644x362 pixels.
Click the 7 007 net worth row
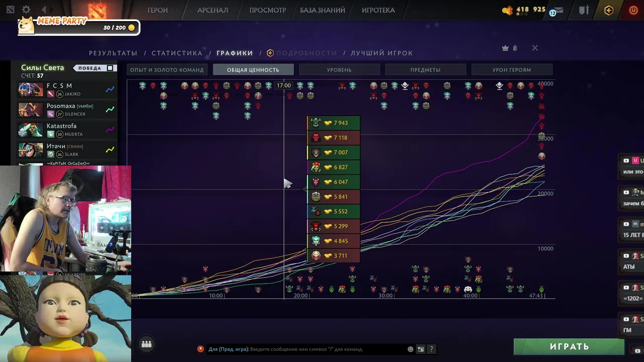334,152
